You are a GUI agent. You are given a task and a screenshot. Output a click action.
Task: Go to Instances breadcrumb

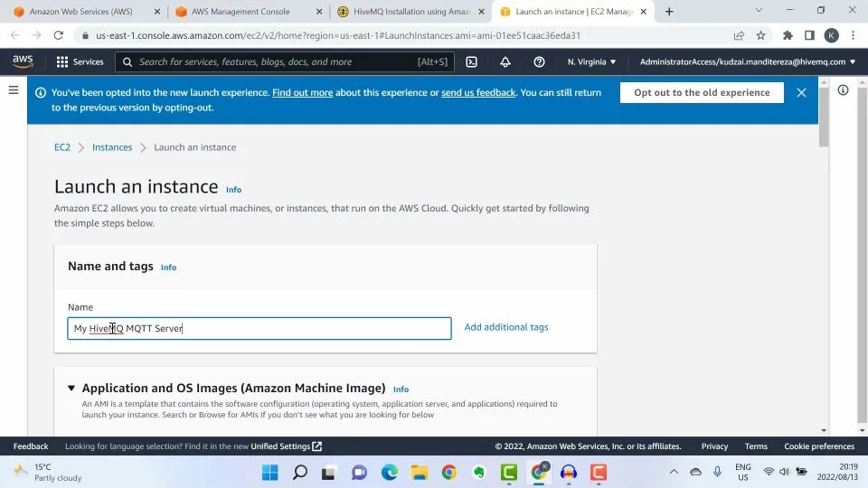(x=112, y=147)
